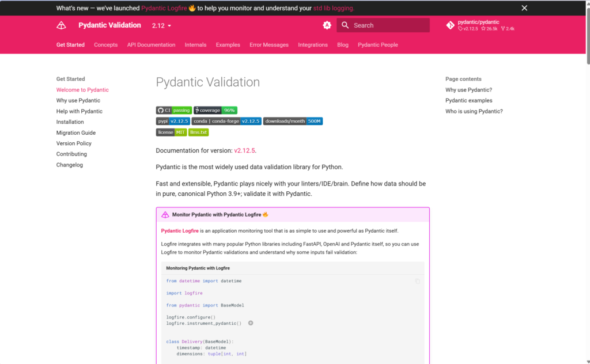Open the 2.12 version selector dropdown
This screenshot has height=364, width=590.
[161, 26]
